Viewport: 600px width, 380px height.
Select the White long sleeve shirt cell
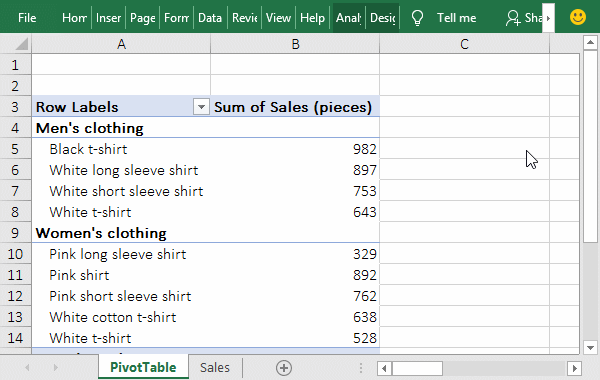(x=121, y=170)
